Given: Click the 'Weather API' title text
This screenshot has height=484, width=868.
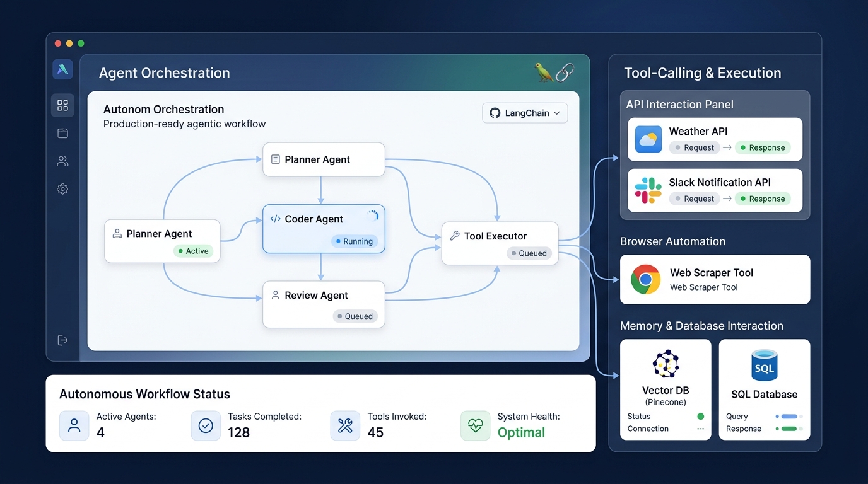Looking at the screenshot, I should click(698, 131).
